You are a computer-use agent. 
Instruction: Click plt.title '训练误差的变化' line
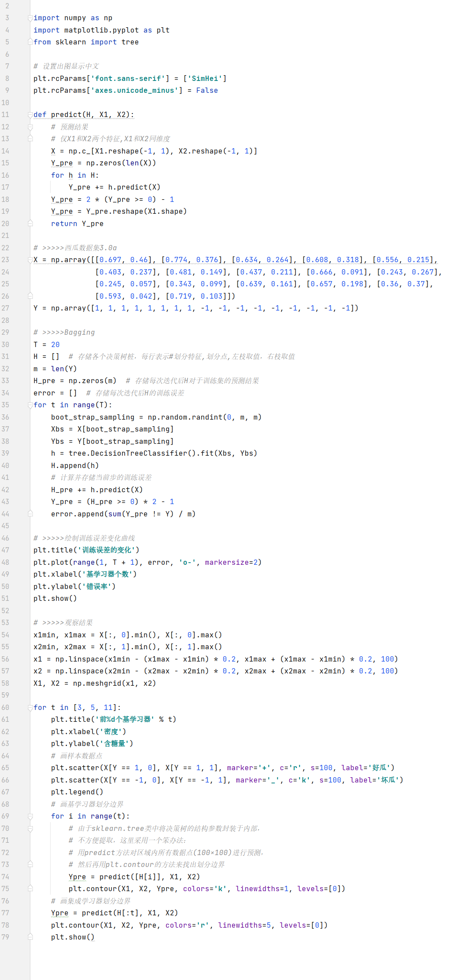(86, 550)
